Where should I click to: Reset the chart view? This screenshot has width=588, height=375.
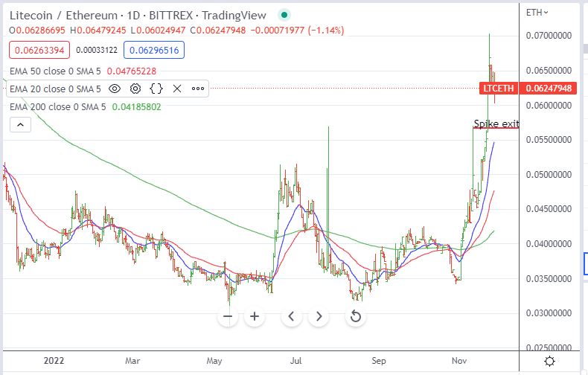[356, 316]
